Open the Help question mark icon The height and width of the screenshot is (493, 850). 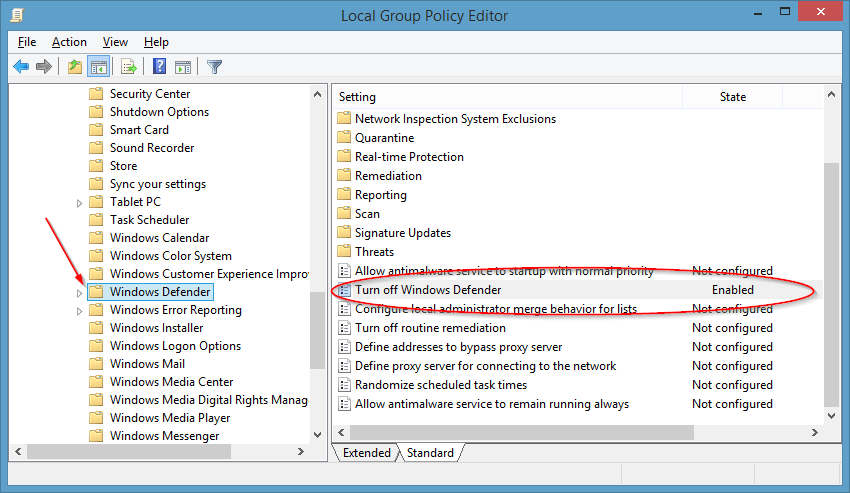pyautogui.click(x=159, y=66)
